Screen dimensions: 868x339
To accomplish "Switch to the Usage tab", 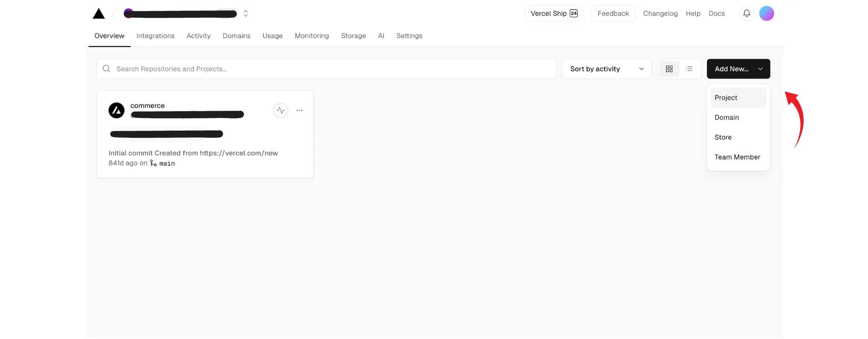I will pyautogui.click(x=273, y=36).
